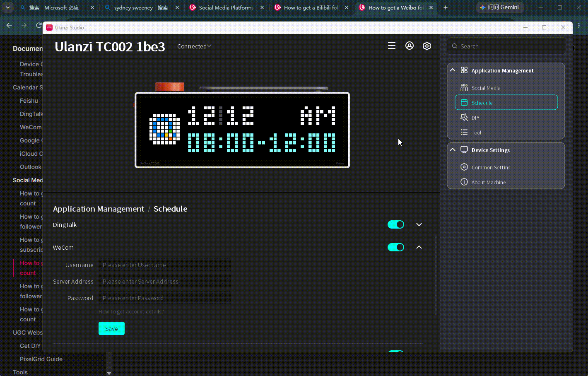This screenshot has height=376, width=588.
Task: Switch to the Bilibili followers browser tab
Action: click(311, 7)
